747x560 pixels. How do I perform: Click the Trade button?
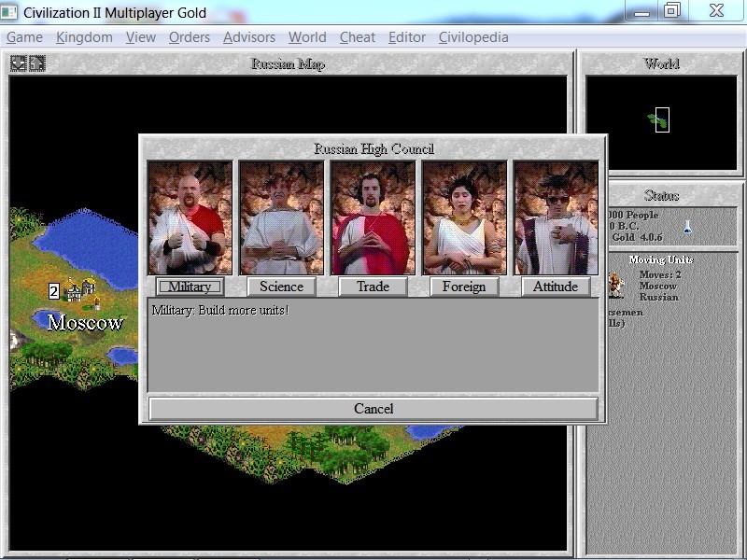pos(373,287)
